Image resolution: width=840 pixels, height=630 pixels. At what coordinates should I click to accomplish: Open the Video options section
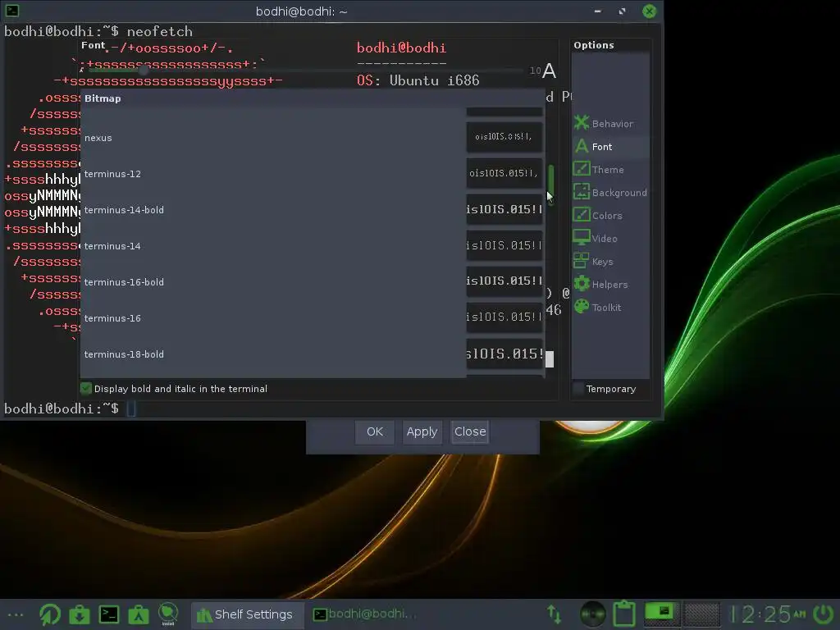click(610, 239)
